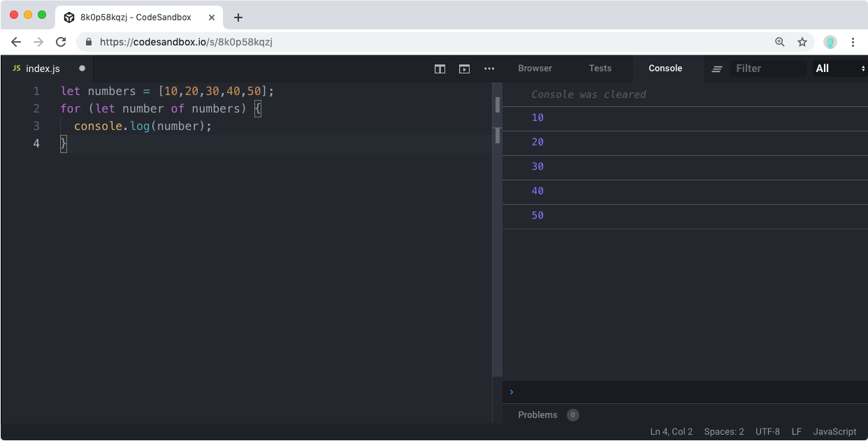
Task: Click the Problems count badge 0
Action: click(572, 415)
